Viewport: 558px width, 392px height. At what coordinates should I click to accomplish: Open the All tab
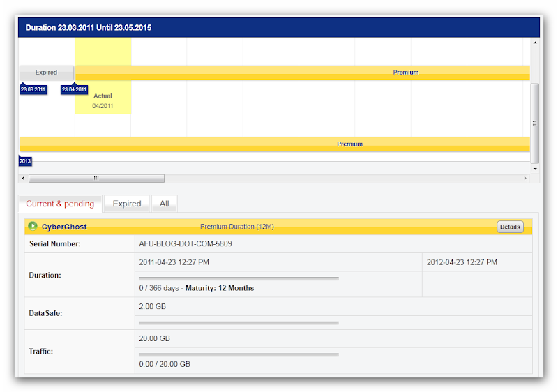coord(164,204)
